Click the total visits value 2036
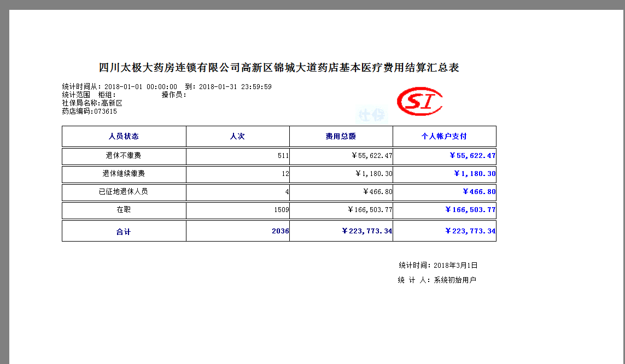The image size is (625, 364). click(x=280, y=231)
